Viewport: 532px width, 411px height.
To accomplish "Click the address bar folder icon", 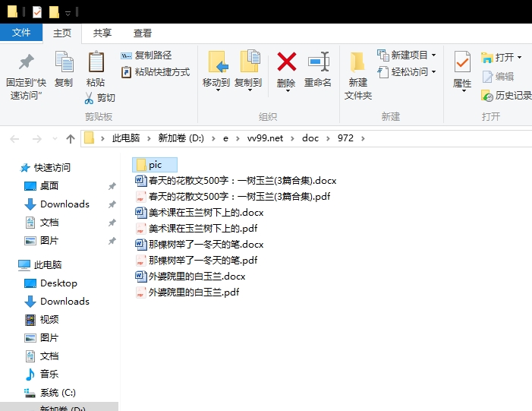I will [89, 138].
